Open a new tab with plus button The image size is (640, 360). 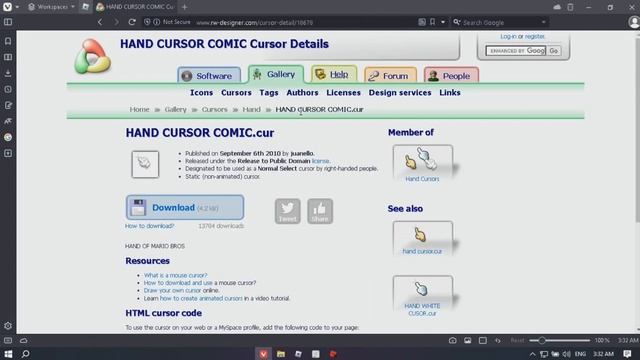184,7
